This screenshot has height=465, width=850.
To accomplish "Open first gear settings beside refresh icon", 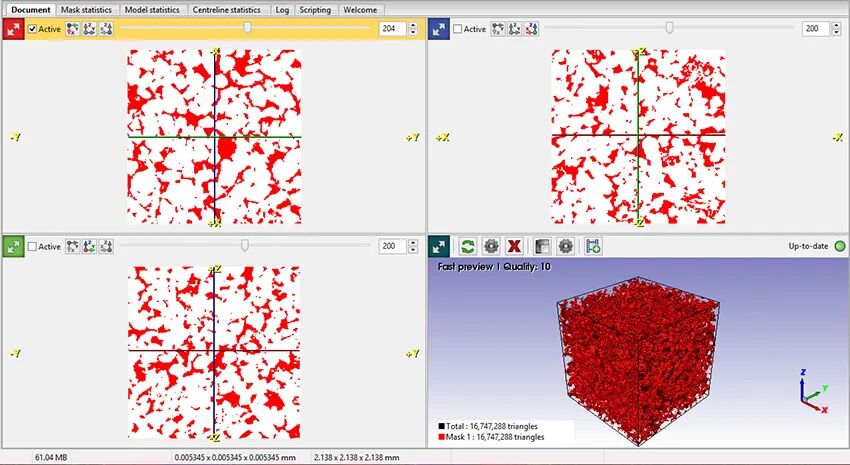I will [491, 247].
